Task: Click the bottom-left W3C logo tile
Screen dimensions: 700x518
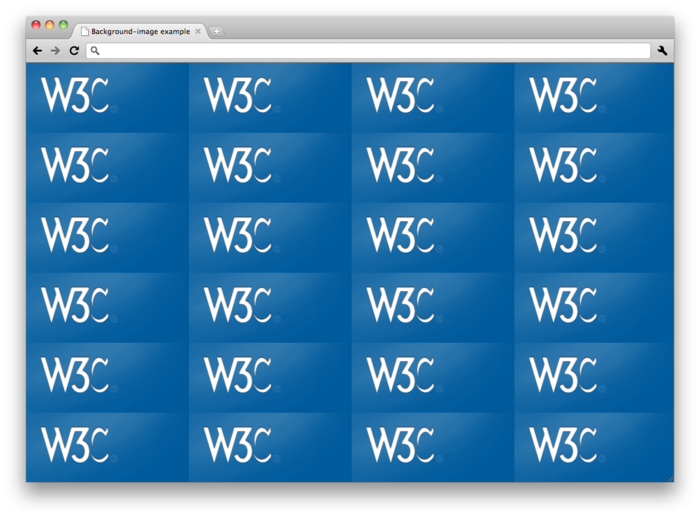Action: click(x=75, y=445)
